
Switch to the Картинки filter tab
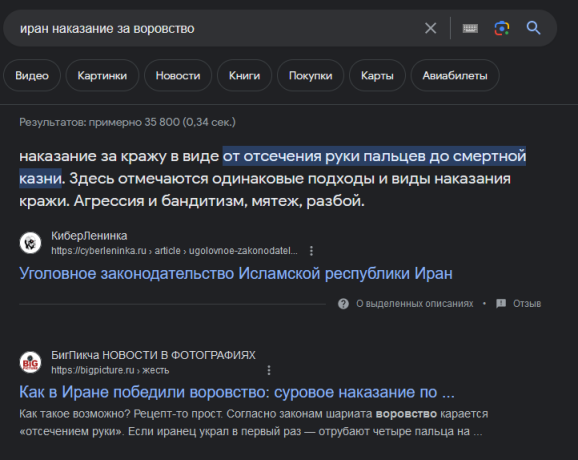pyautogui.click(x=102, y=76)
